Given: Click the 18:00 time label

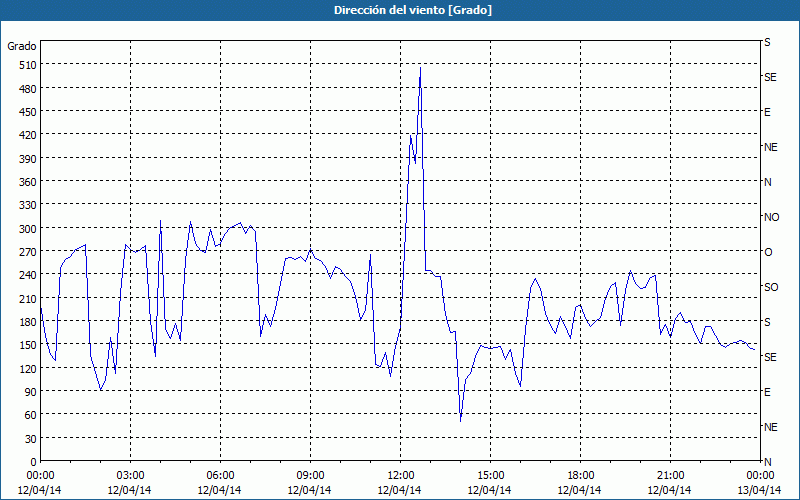Looking at the screenshot, I should tap(581, 476).
